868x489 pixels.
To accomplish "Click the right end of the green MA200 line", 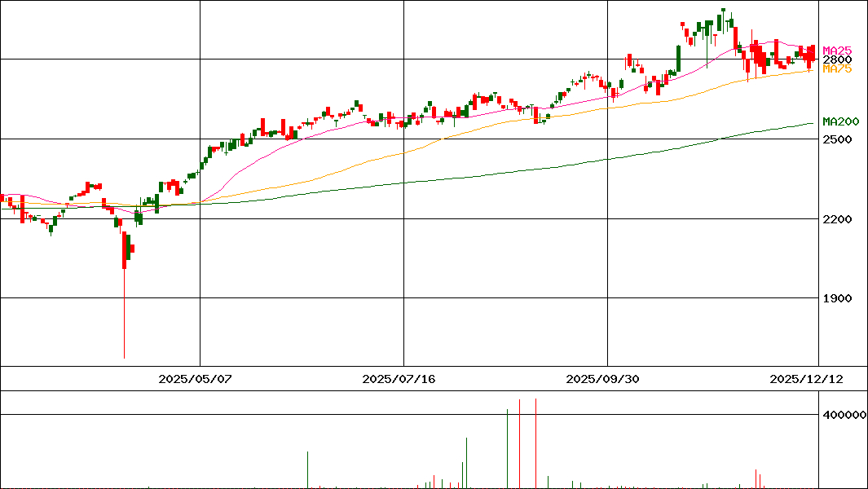I will click(x=812, y=123).
